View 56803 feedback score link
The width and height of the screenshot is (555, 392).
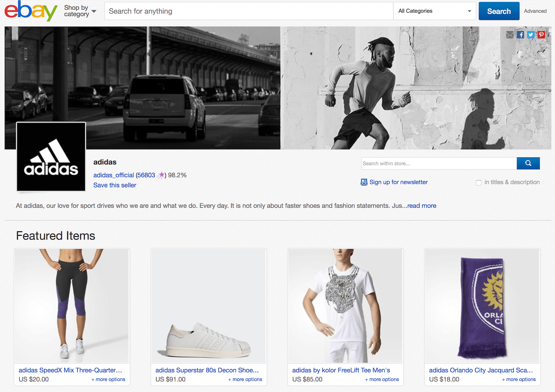[x=146, y=175]
